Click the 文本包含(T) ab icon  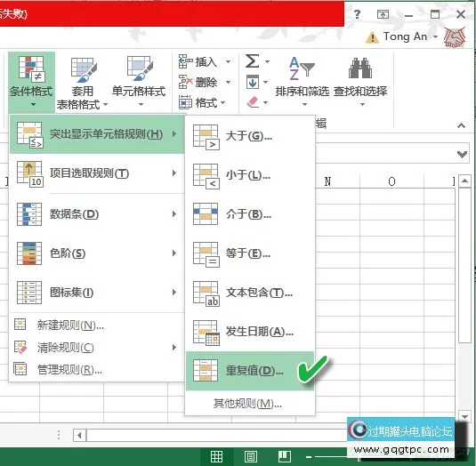(206, 293)
